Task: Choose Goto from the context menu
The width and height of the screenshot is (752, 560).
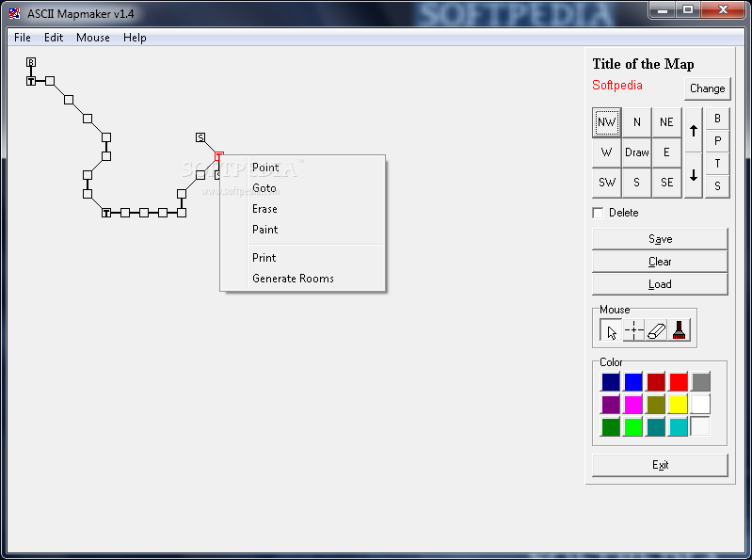Action: click(x=303, y=188)
